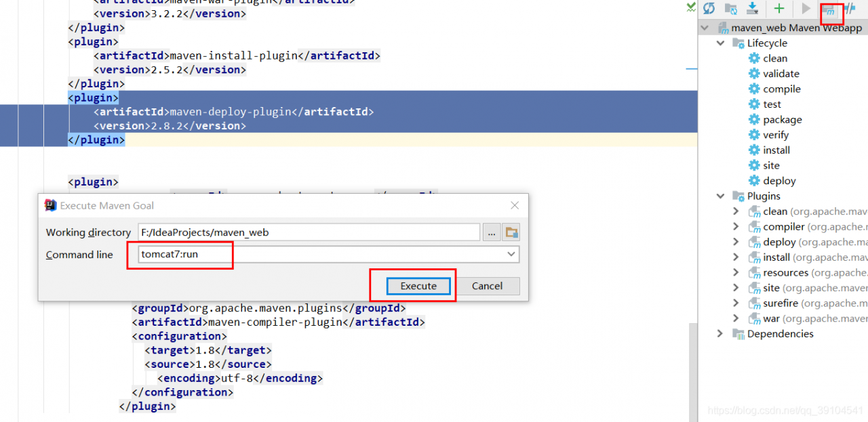Click the gear icon next to package
The image size is (868, 422).
pyautogui.click(x=754, y=119)
